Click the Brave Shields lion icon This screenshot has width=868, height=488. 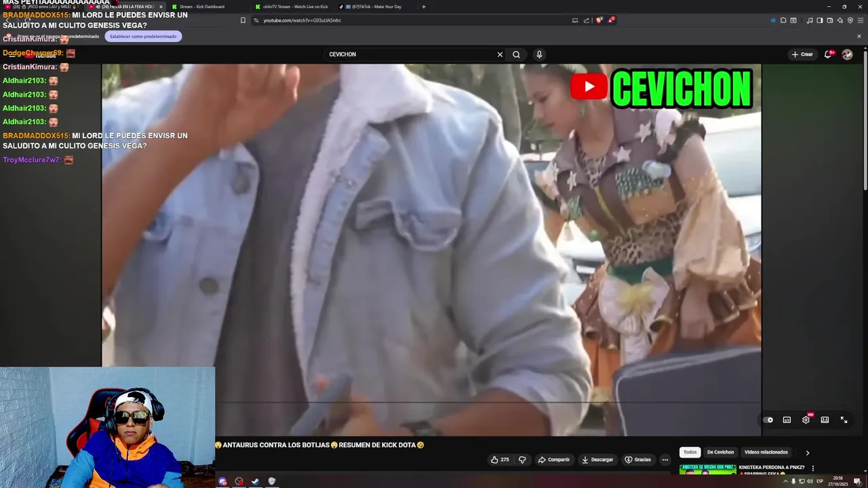point(599,20)
